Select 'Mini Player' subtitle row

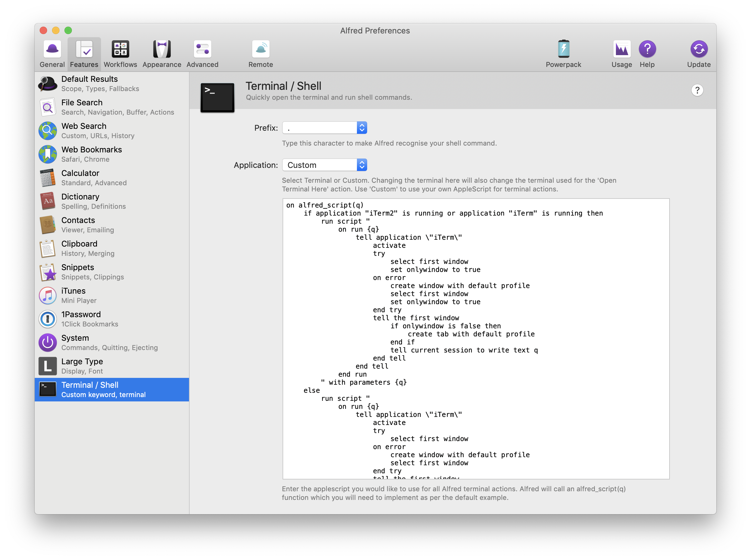pyautogui.click(x=79, y=301)
